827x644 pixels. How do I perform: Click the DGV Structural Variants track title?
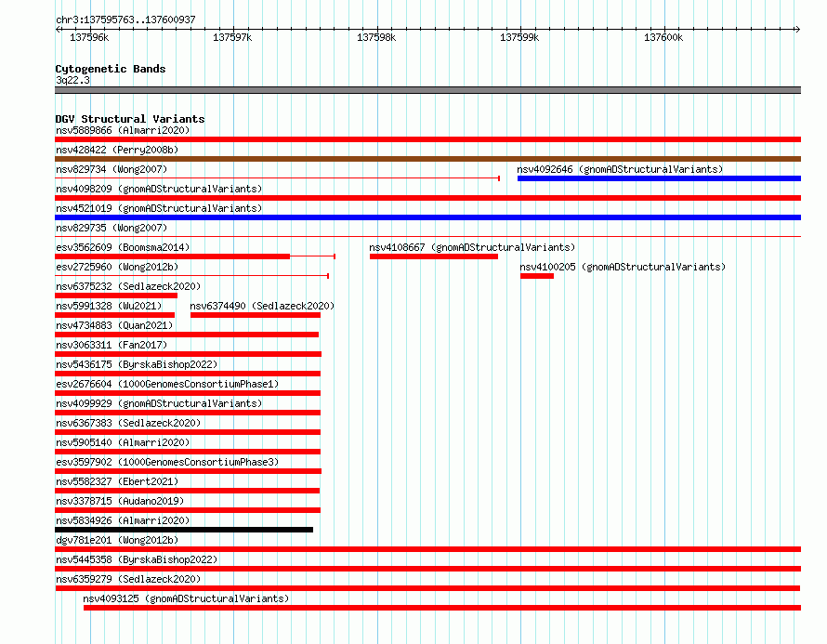130,119
